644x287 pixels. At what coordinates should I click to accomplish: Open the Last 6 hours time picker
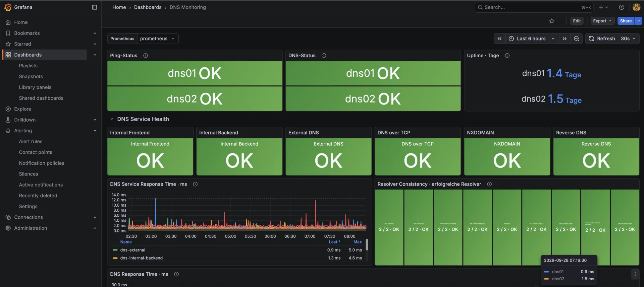[x=532, y=39]
